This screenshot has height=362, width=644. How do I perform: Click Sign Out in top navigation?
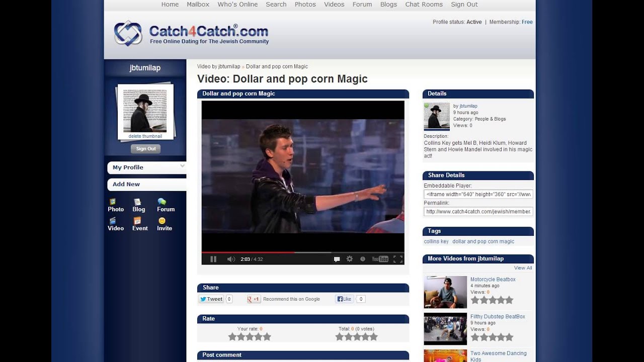tap(464, 5)
